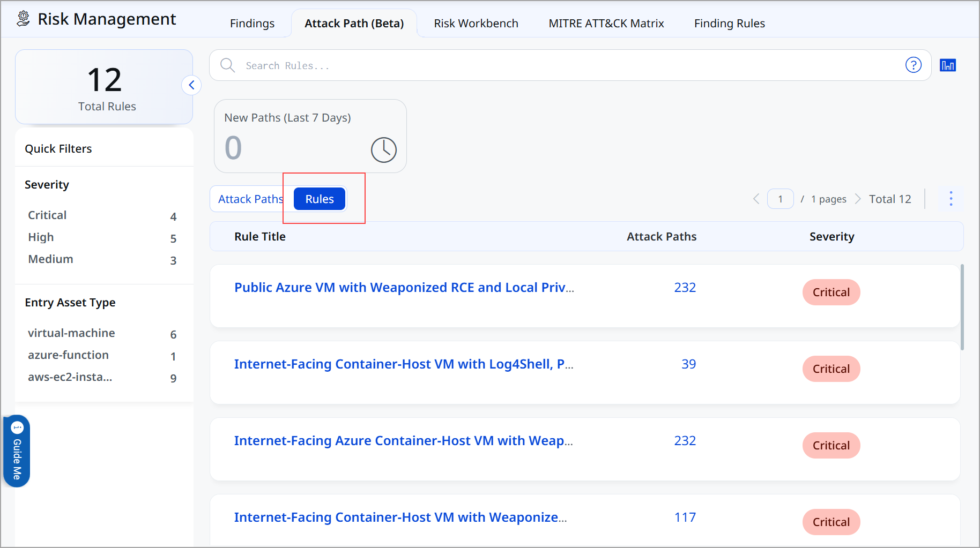Screen dimensions: 980x548
Task: Select the Attack Path (Beta) tab
Action: click(x=354, y=24)
